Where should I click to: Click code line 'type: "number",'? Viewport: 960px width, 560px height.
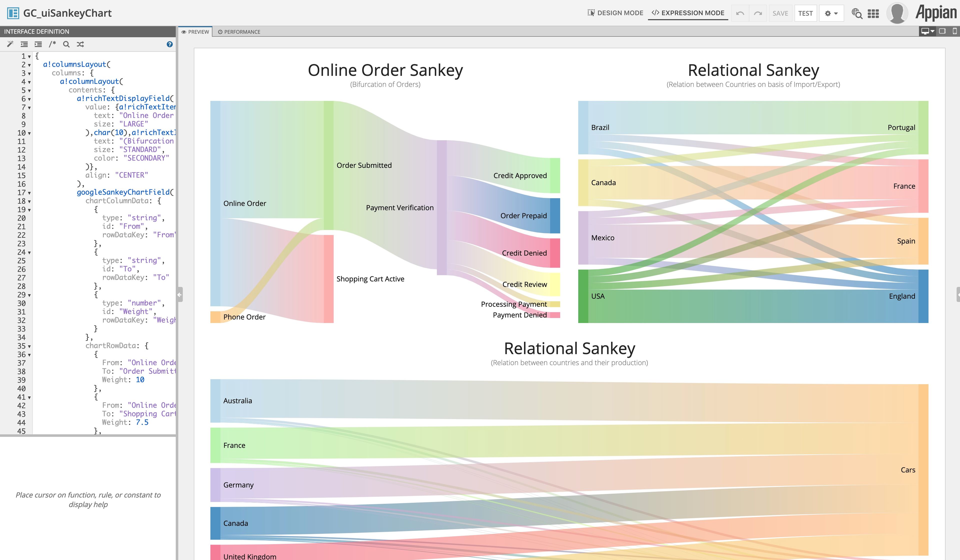pyautogui.click(x=133, y=303)
